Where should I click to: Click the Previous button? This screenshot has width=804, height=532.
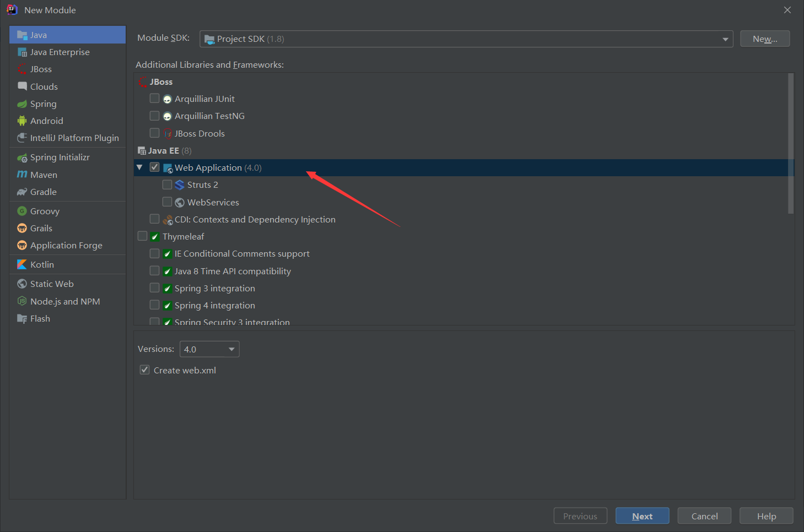pyautogui.click(x=580, y=516)
